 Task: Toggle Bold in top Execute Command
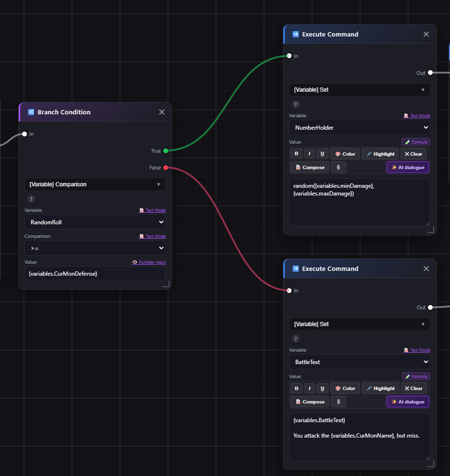coord(296,154)
